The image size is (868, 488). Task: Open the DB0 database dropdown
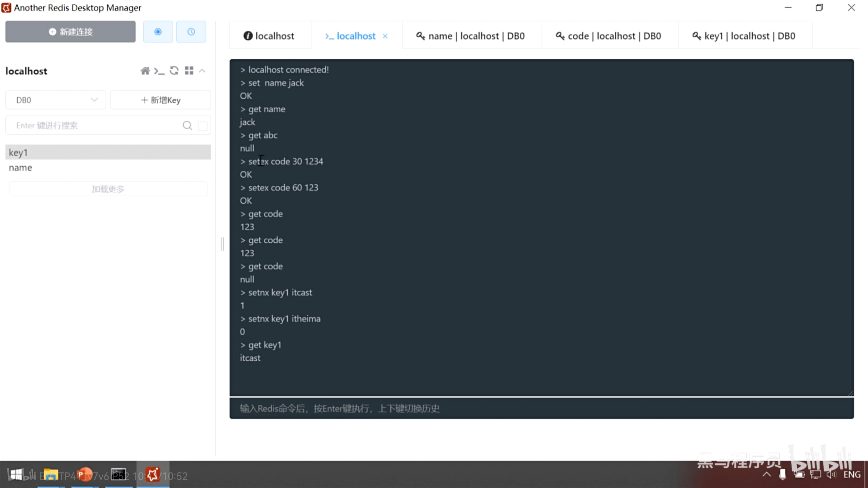56,100
